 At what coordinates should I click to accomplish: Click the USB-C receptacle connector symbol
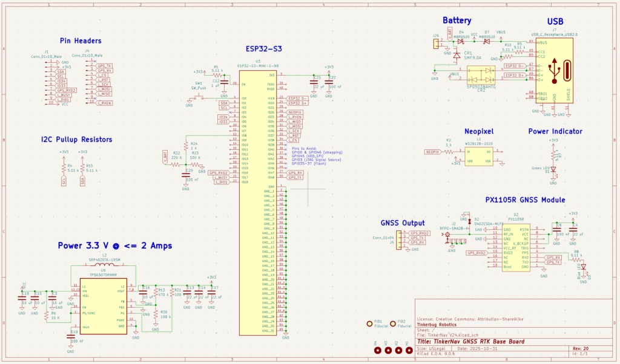click(553, 70)
